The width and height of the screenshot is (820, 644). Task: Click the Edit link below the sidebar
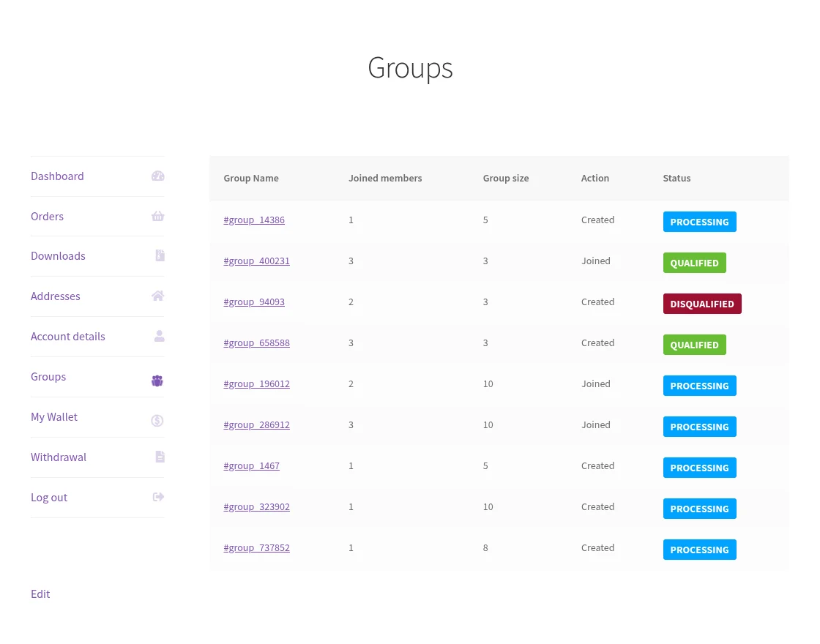(40, 594)
